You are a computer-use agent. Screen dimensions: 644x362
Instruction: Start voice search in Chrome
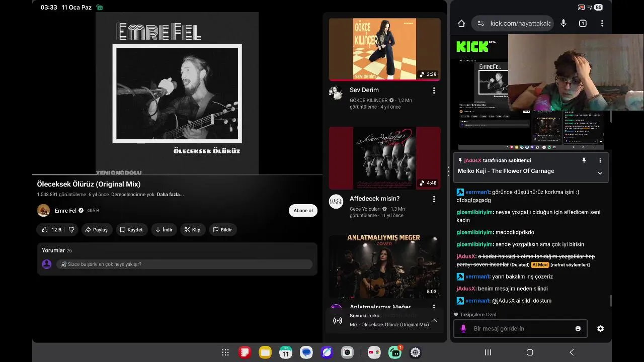tap(563, 23)
